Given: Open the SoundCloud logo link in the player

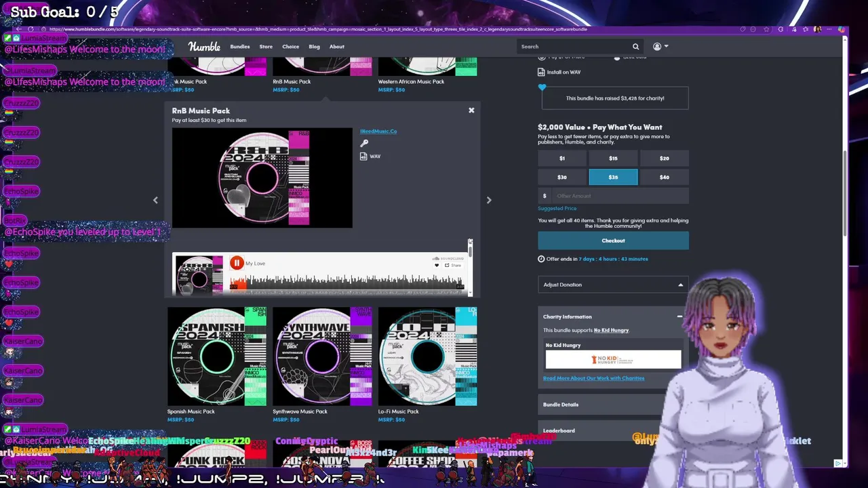Looking at the screenshot, I should click(448, 258).
